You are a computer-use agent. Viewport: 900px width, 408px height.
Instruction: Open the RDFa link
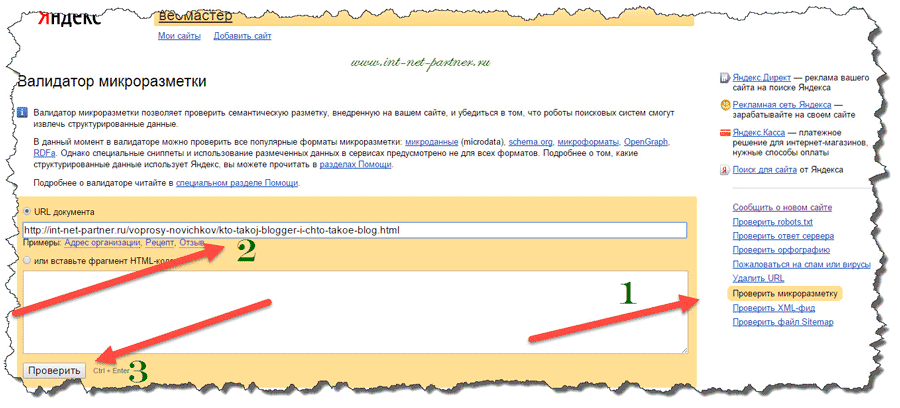44,153
